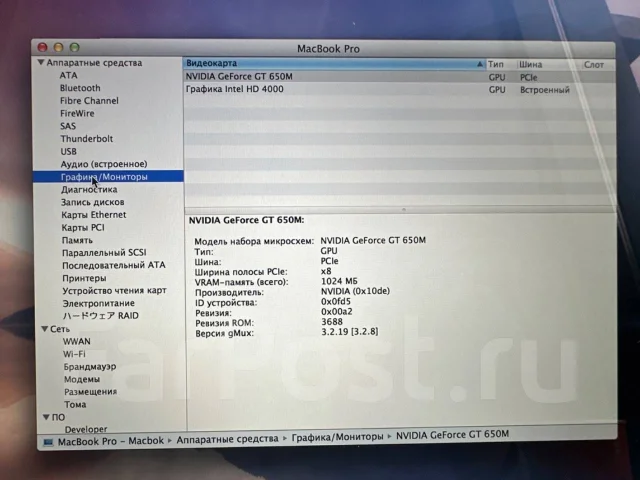Select WWAN under Сеть
The image size is (640, 480).
77,341
